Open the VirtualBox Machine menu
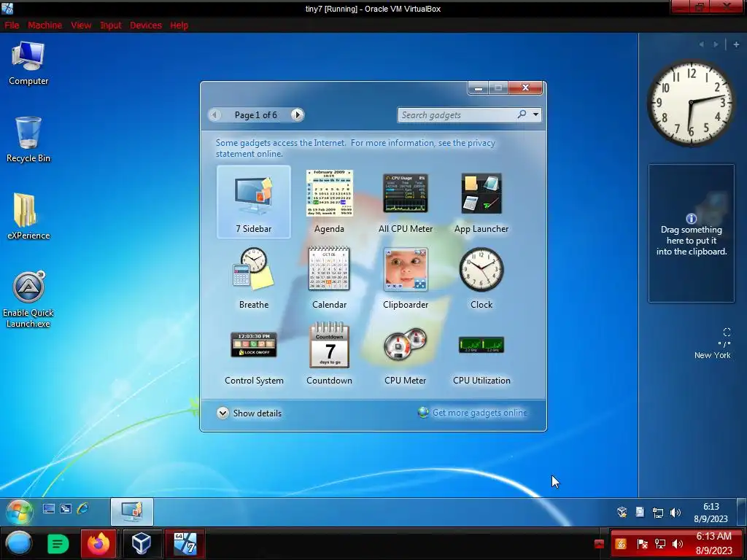Screen dimensions: 747x560 point(44,26)
